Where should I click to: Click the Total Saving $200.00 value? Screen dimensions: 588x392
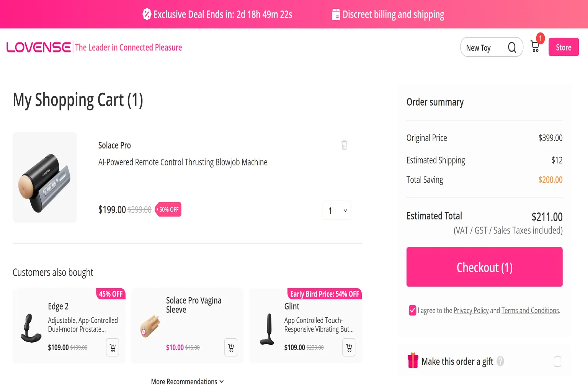click(x=550, y=180)
